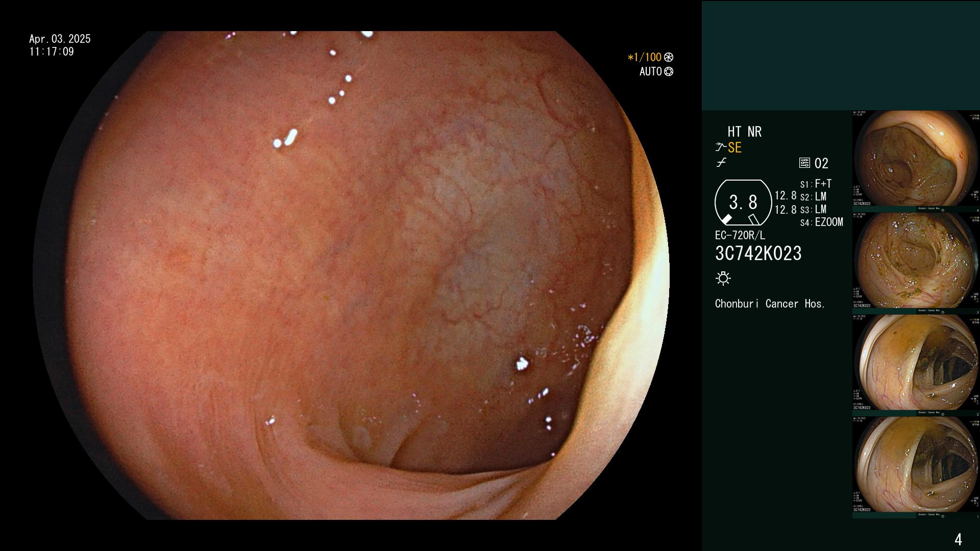Open the third thumbnail showing dark lumen
The height and width of the screenshot is (551, 980).
(x=916, y=363)
